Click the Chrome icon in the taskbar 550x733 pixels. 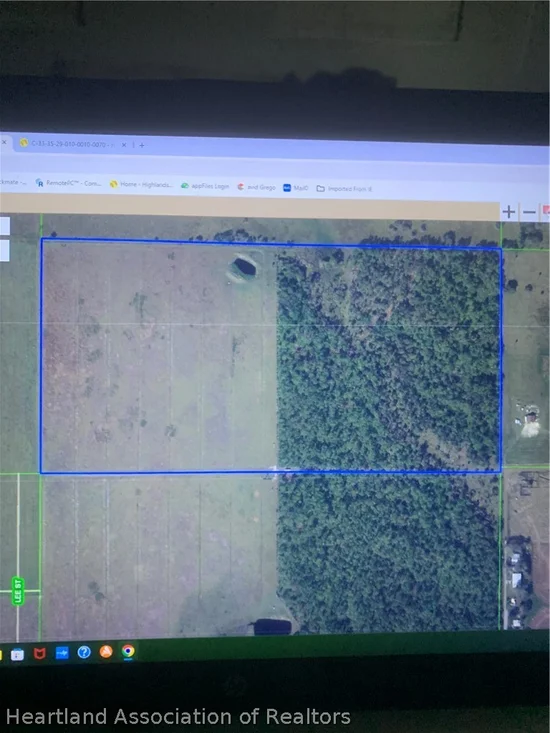point(128,651)
